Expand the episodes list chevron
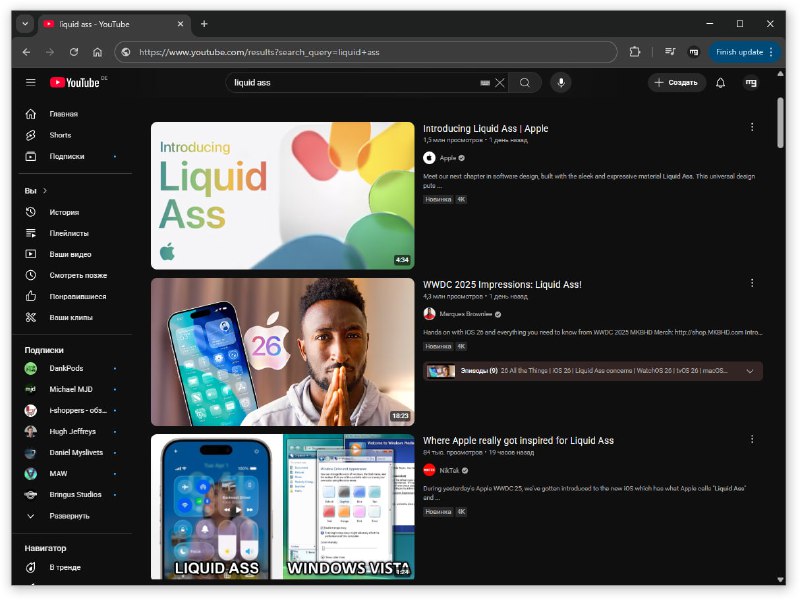Image resolution: width=800 pixels, height=600 pixels. 749,371
